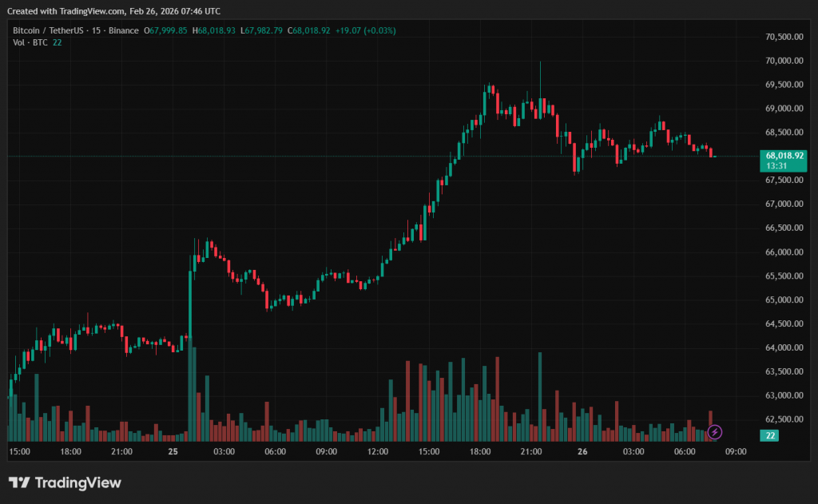Click the purple lightning bolt icon
The height and width of the screenshot is (504, 818).
pos(715,432)
